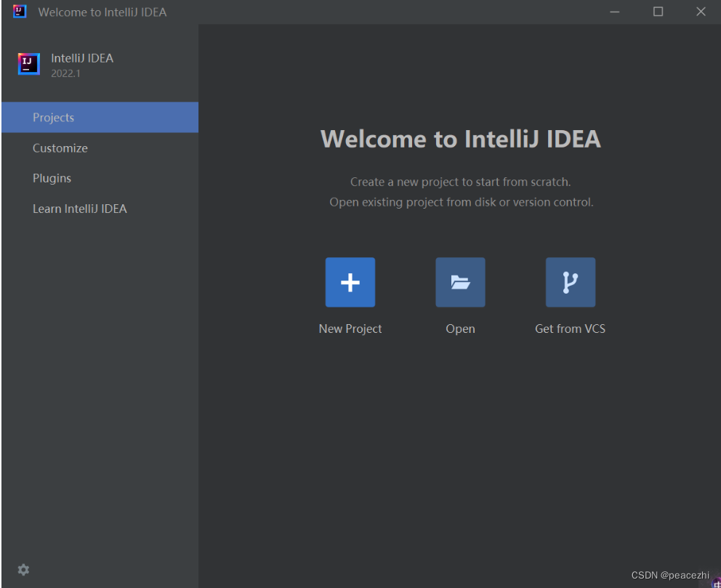Open the settings gear options menu

click(23, 570)
